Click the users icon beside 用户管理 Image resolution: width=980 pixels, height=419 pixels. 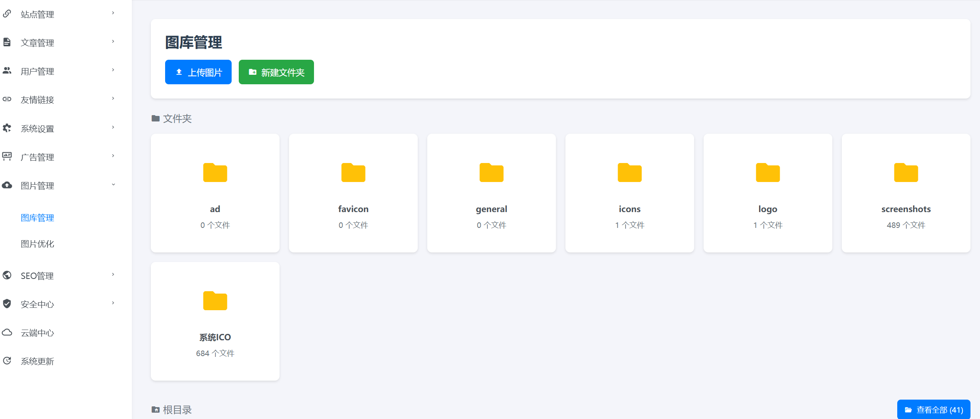[x=7, y=71]
